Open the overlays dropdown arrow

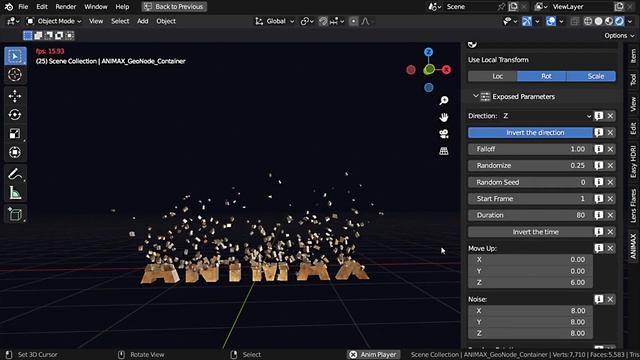(561, 21)
